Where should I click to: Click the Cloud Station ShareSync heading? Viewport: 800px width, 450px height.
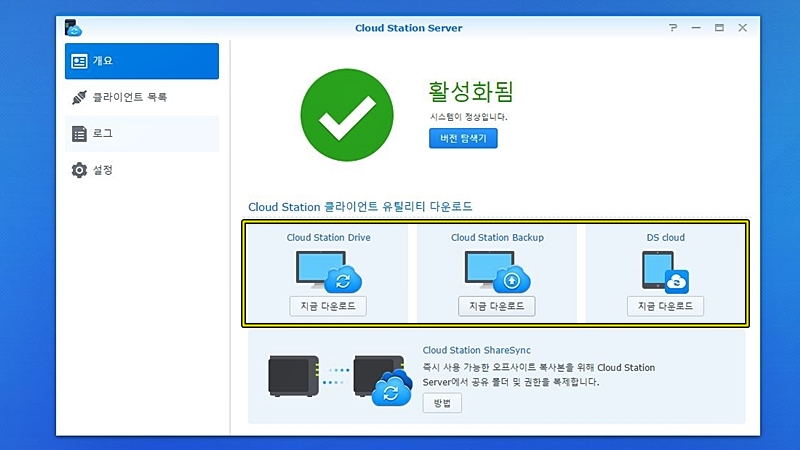coord(477,351)
